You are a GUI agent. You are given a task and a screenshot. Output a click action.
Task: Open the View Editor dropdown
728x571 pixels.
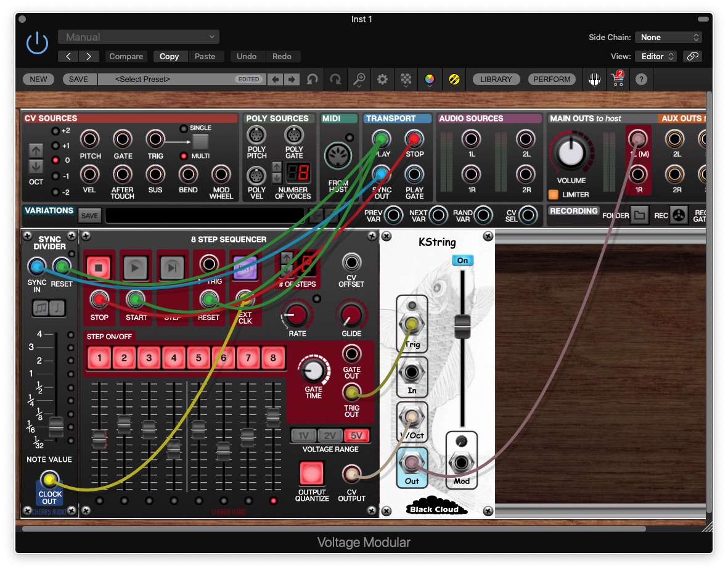coord(656,56)
